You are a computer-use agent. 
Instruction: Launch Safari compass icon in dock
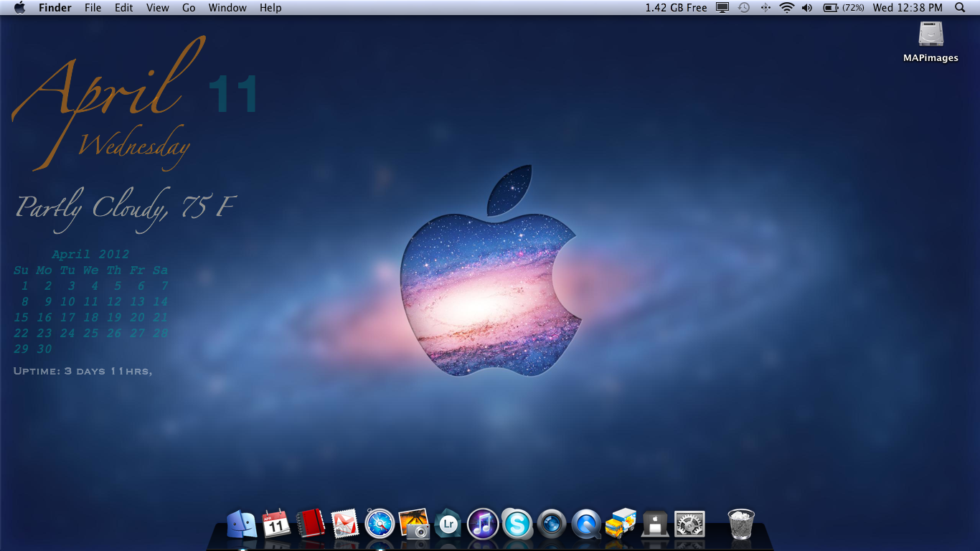click(x=380, y=524)
